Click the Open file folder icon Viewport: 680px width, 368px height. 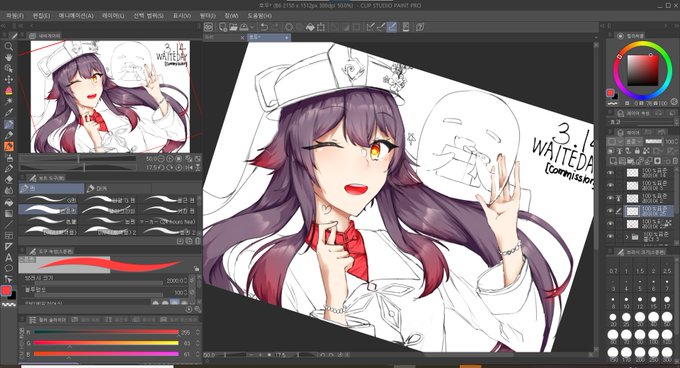tap(233, 27)
